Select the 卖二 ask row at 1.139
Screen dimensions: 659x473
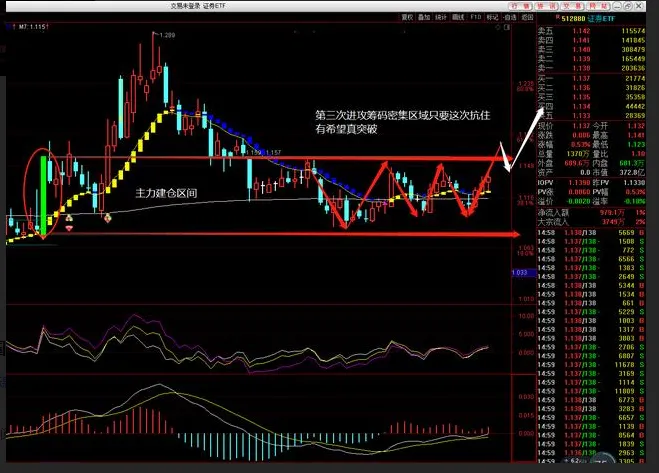coord(591,58)
